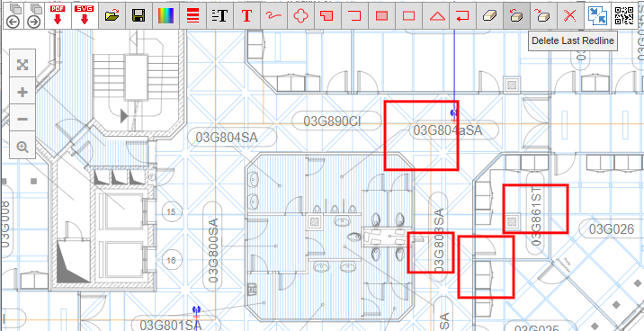Export drawing as PDF

pos(58,15)
